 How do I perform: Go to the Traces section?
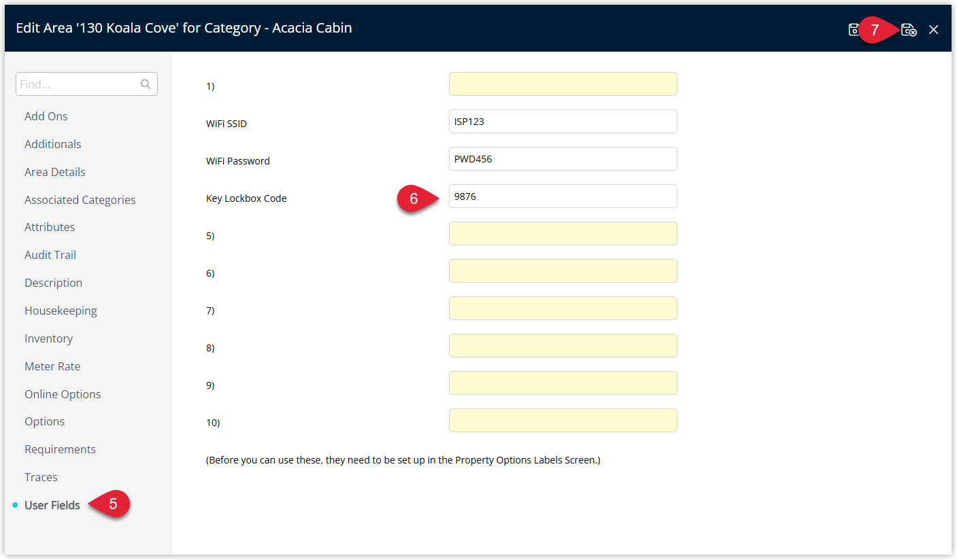41,477
